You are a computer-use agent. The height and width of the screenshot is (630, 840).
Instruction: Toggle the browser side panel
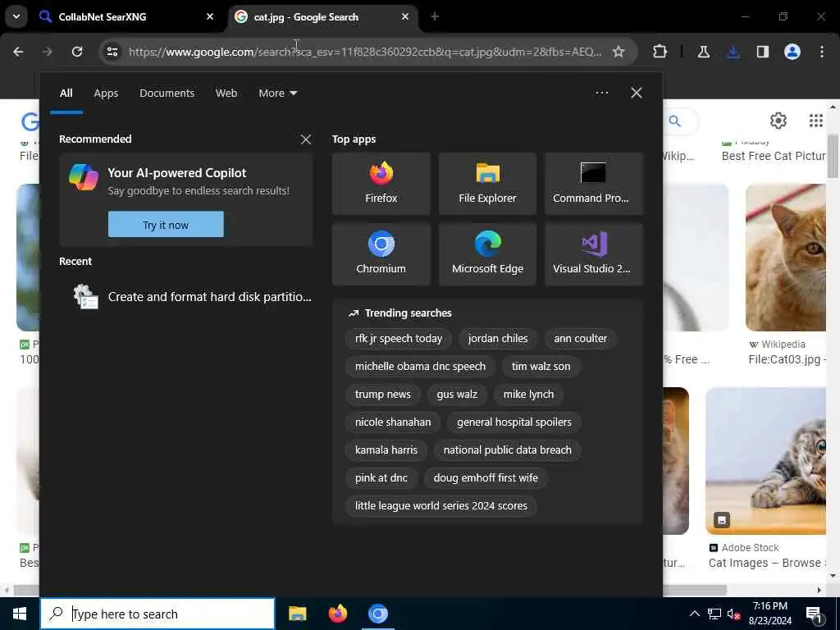[762, 52]
